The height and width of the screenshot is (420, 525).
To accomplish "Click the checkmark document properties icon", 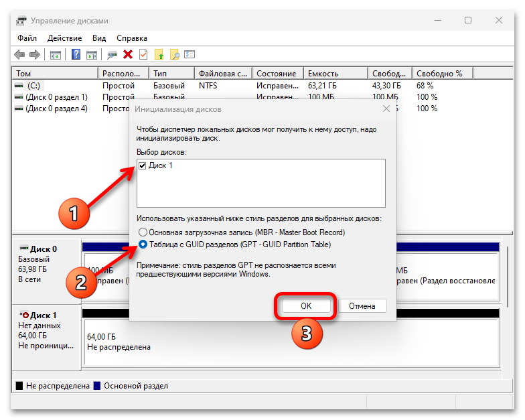I will pos(143,54).
